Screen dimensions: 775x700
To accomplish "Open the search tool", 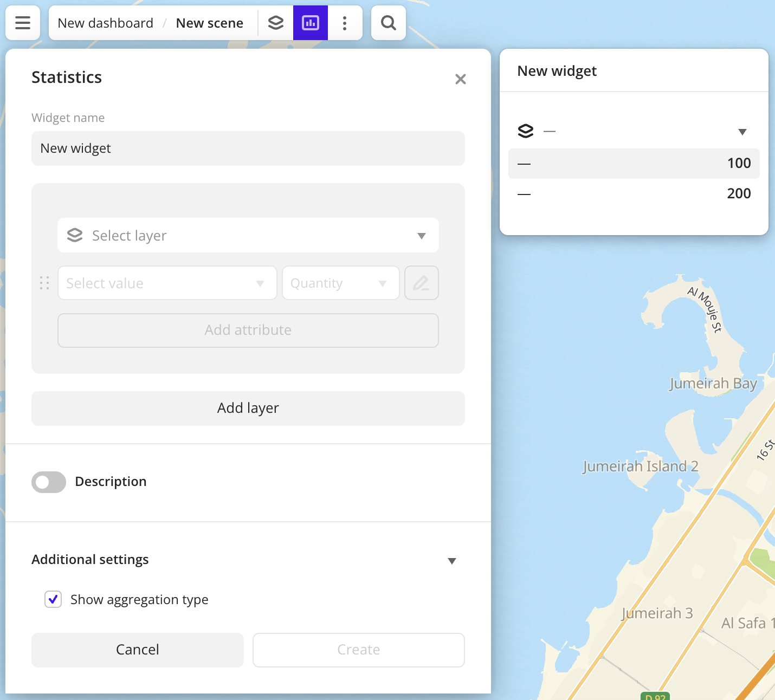I will (x=388, y=23).
